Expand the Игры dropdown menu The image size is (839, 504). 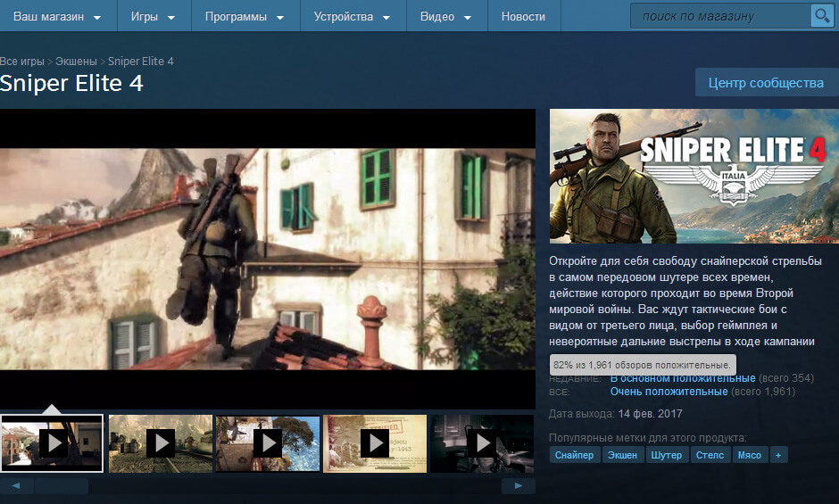point(153,17)
